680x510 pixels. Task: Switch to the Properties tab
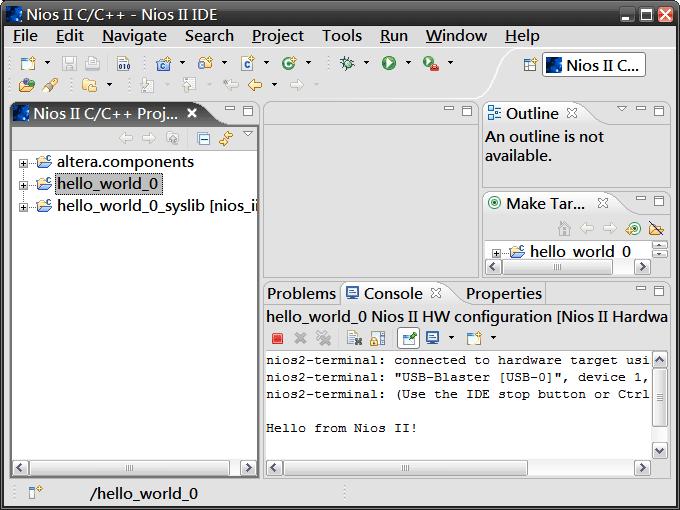504,294
